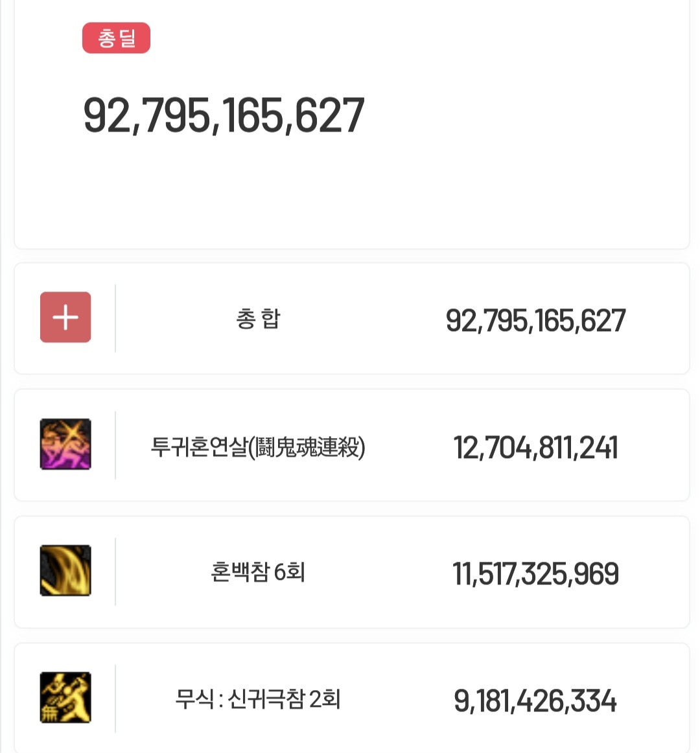700x753 pixels.
Task: Tap the 6회 hit count label
Action: (x=289, y=572)
